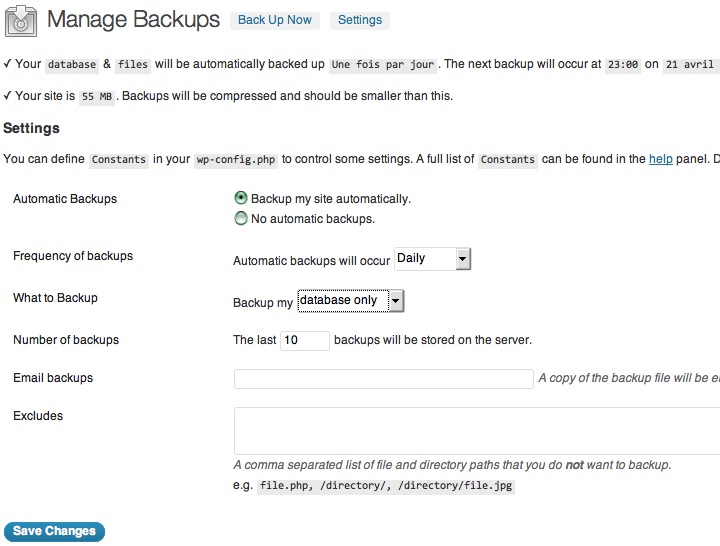720x546 pixels.
Task: Click the "55 MB" site size tag
Action: pos(96,98)
